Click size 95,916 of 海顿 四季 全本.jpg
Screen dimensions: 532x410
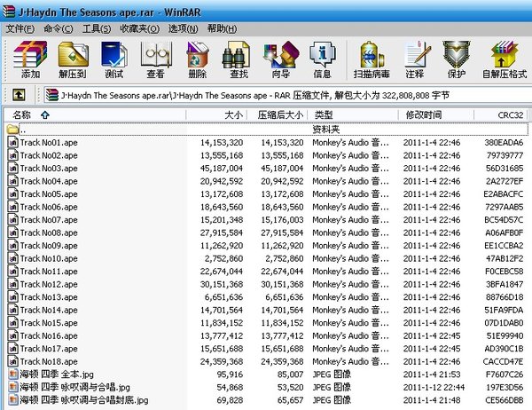(x=230, y=375)
